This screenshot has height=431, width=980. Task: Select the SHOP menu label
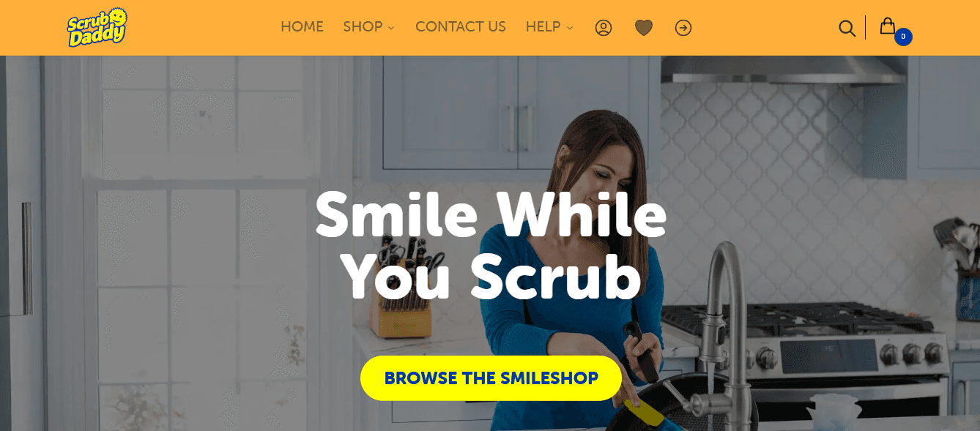(x=363, y=27)
